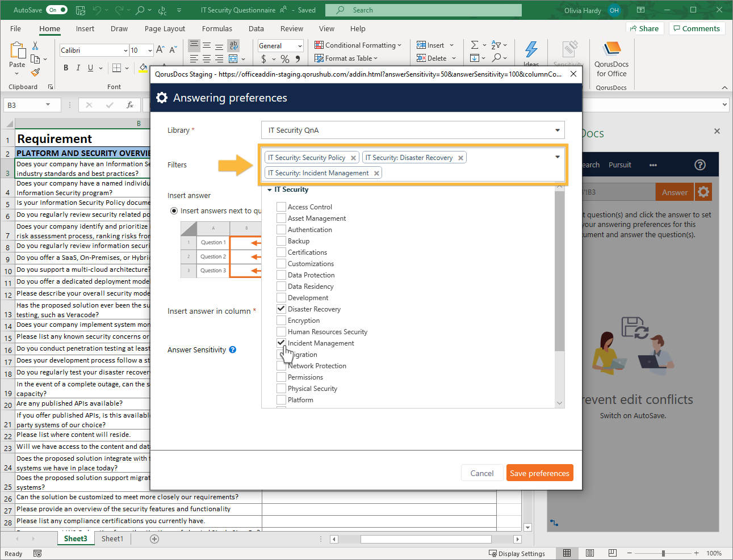The width and height of the screenshot is (733, 560).
Task: Check the Network Protection checkbox
Action: [x=281, y=365]
